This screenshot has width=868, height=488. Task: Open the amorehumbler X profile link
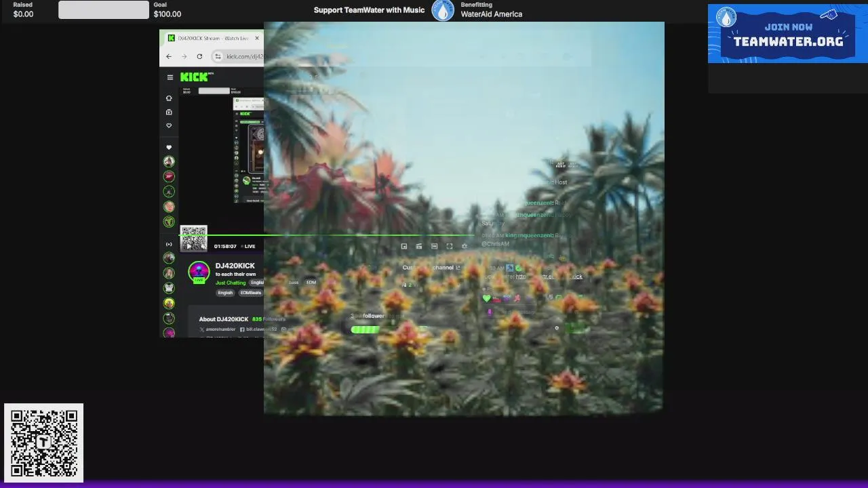click(217, 329)
